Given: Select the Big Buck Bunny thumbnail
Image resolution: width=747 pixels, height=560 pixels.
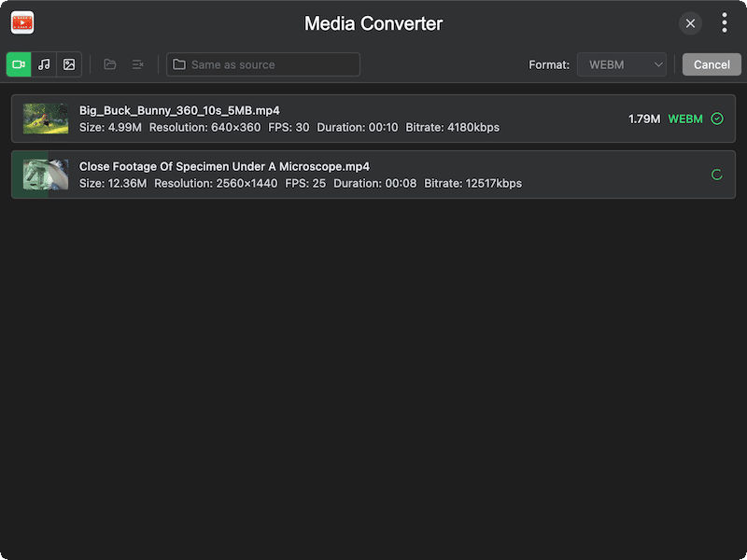Looking at the screenshot, I should 46,119.
